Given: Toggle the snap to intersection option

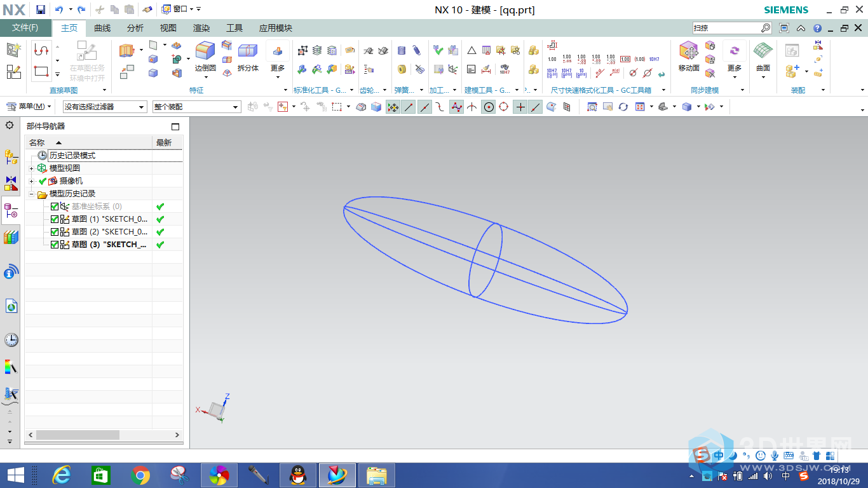Looking at the screenshot, I should (472, 107).
